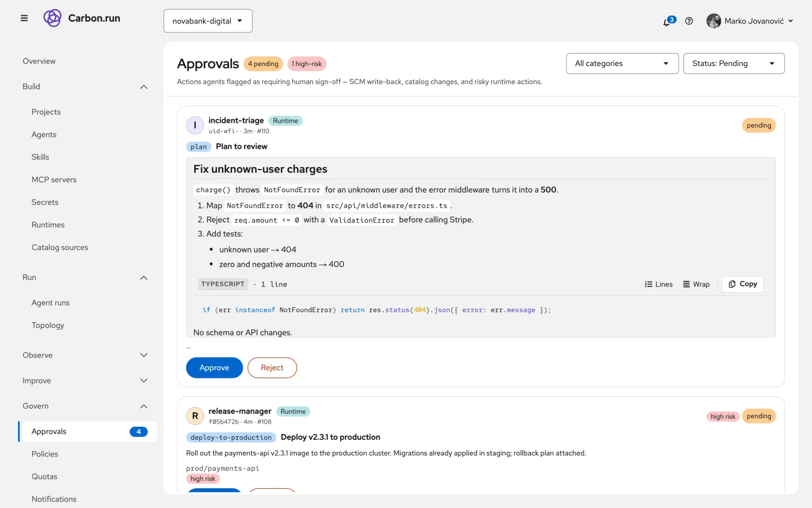Open the novabank-digital workspace dropdown
812x508 pixels.
pyautogui.click(x=208, y=21)
